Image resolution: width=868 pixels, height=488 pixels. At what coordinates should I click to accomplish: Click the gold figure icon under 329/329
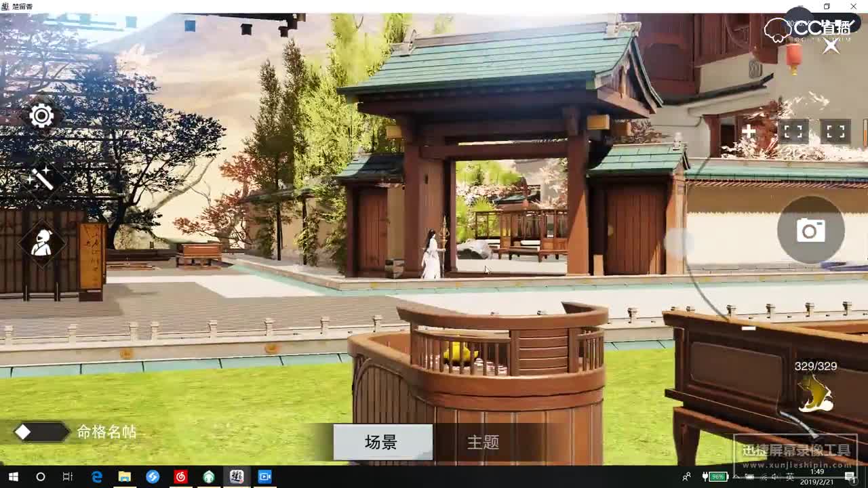(x=815, y=394)
